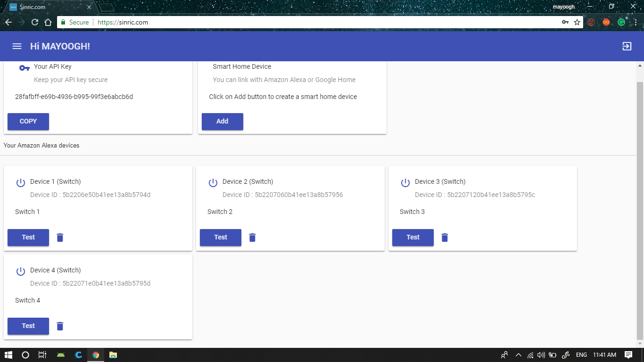Image resolution: width=644 pixels, height=362 pixels.
Task: Delete Device 3 using trash icon
Action: (x=445, y=238)
